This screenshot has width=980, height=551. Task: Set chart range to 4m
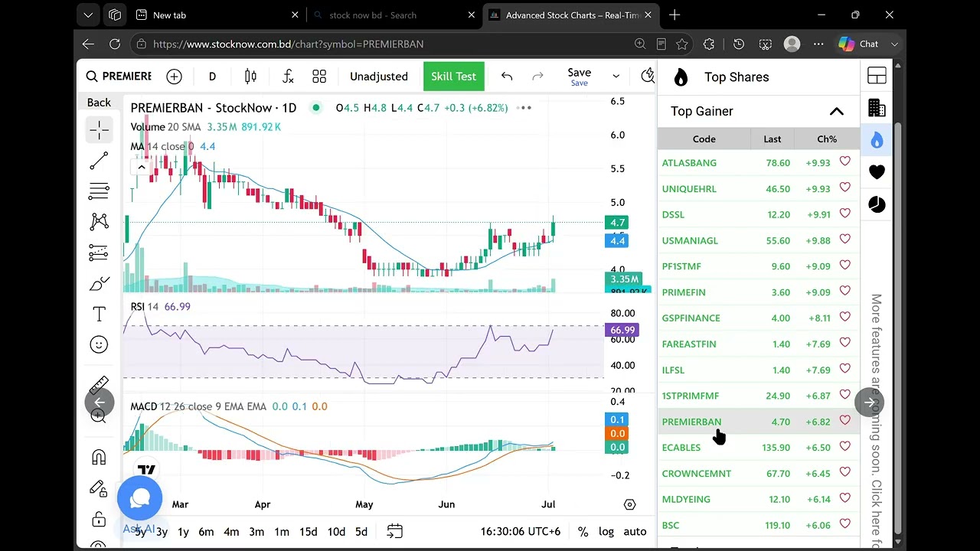(x=231, y=532)
